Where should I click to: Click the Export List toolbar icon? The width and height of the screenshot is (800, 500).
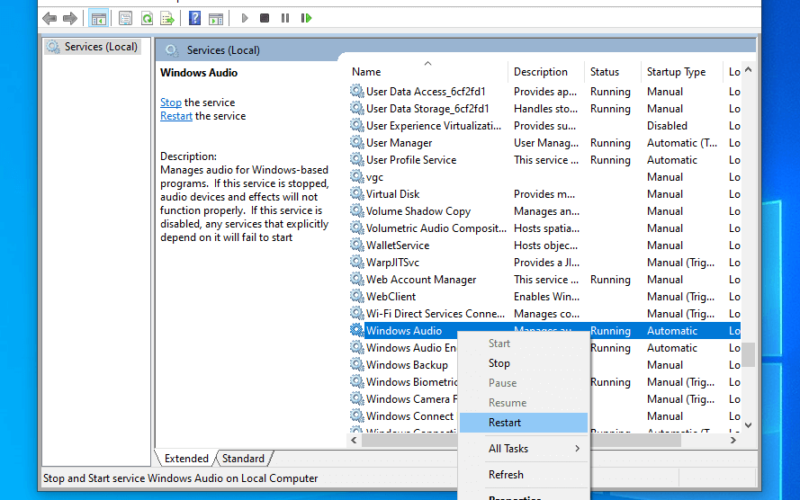(x=167, y=19)
